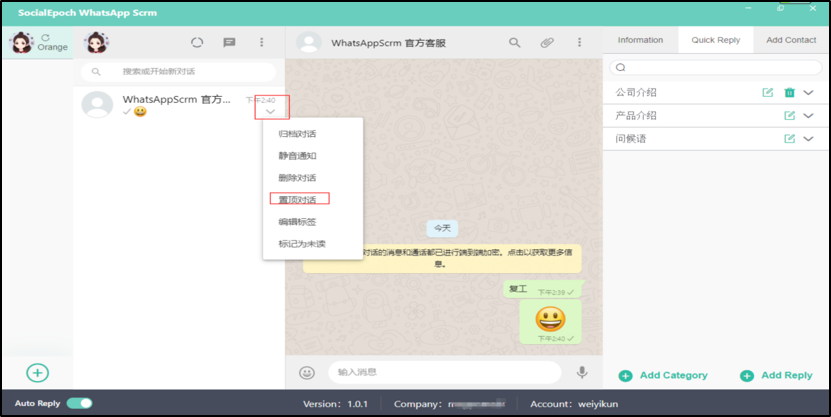Click Version 1.0.1 in status bar
The height and width of the screenshot is (417, 831).
point(335,404)
